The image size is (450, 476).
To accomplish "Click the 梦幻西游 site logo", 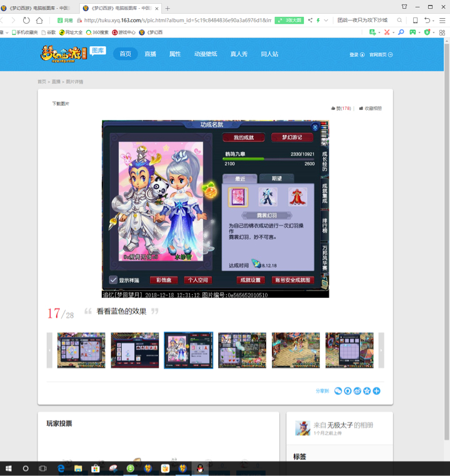I will pyautogui.click(x=64, y=54).
